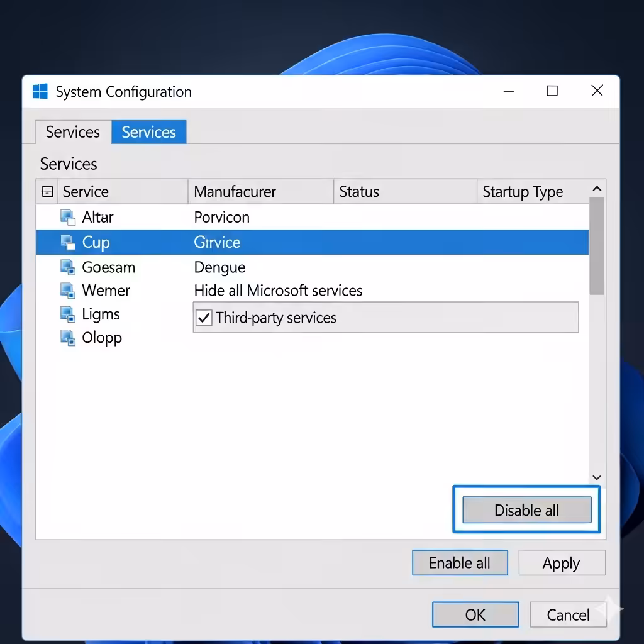Screen dimensions: 644x644
Task: Minimize the System Configuration window
Action: pyautogui.click(x=508, y=91)
